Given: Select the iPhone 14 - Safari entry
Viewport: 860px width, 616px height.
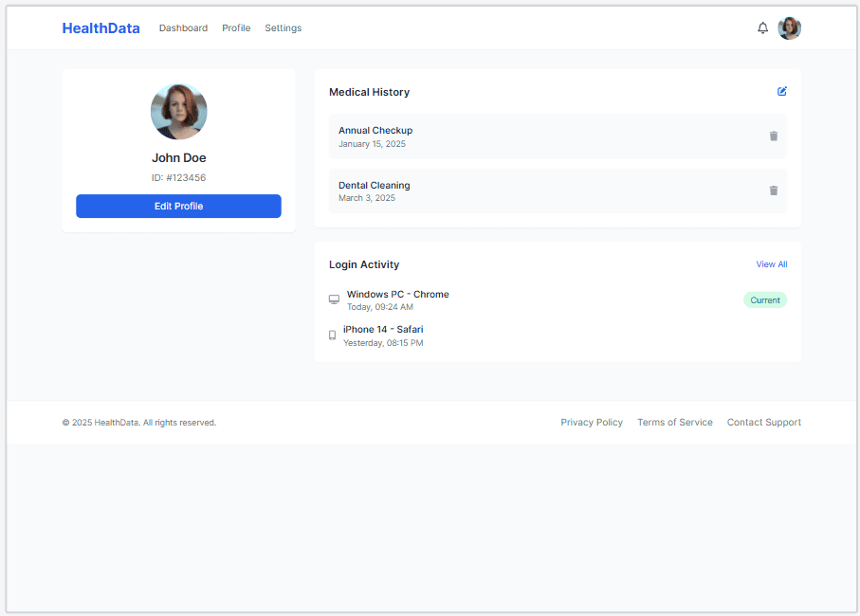Looking at the screenshot, I should pyautogui.click(x=383, y=330).
